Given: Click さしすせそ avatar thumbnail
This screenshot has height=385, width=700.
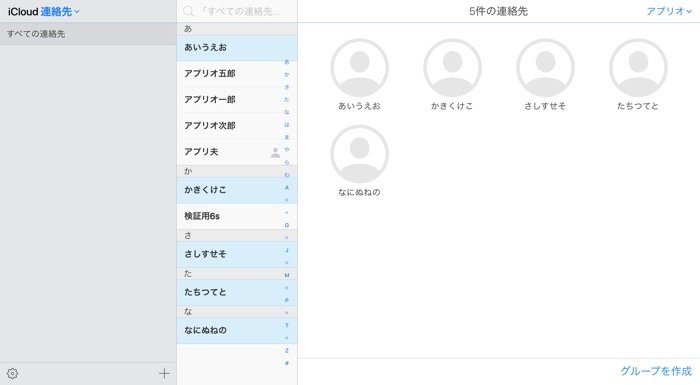Looking at the screenshot, I should pos(545,68).
